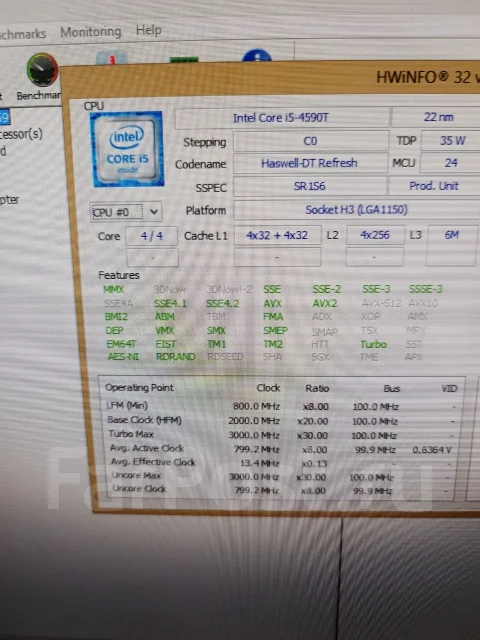Click the Ratio column header
Screen dimensions: 480x640
click(x=317, y=388)
